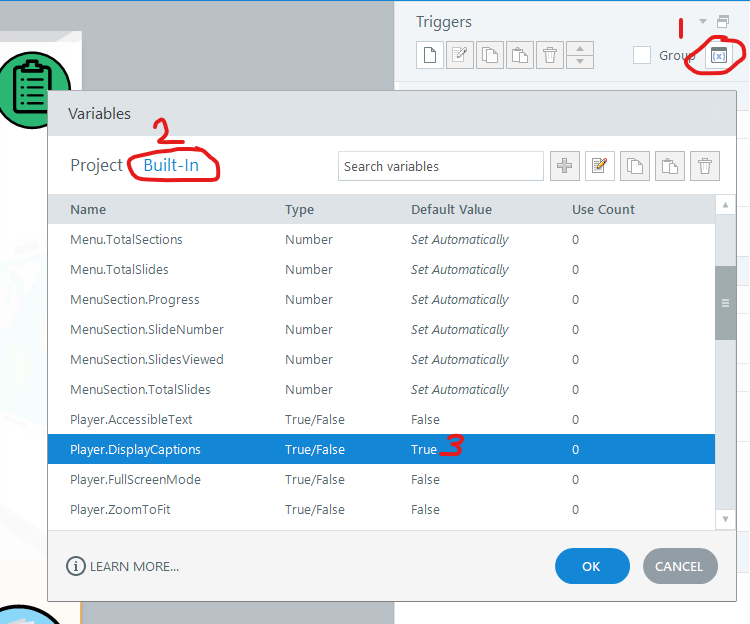Open the Manage project variables icon
The width and height of the screenshot is (750, 624).
point(718,56)
